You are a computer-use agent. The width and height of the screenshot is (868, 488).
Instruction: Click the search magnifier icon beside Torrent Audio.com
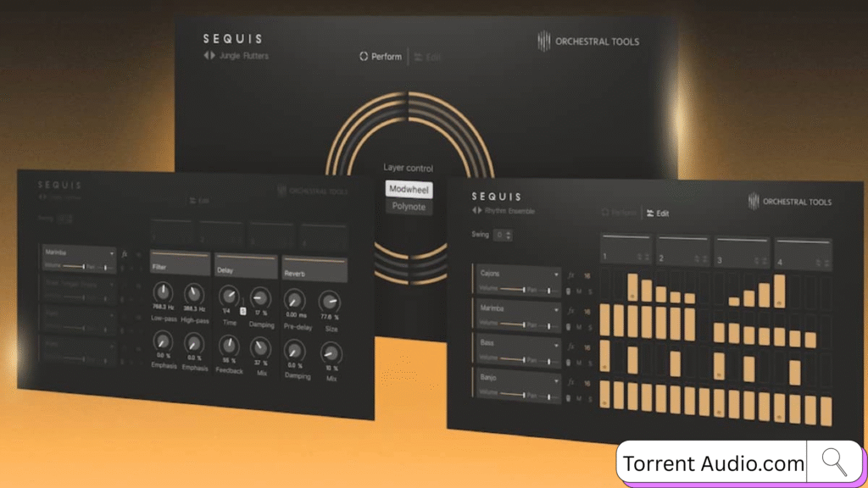[x=834, y=462]
